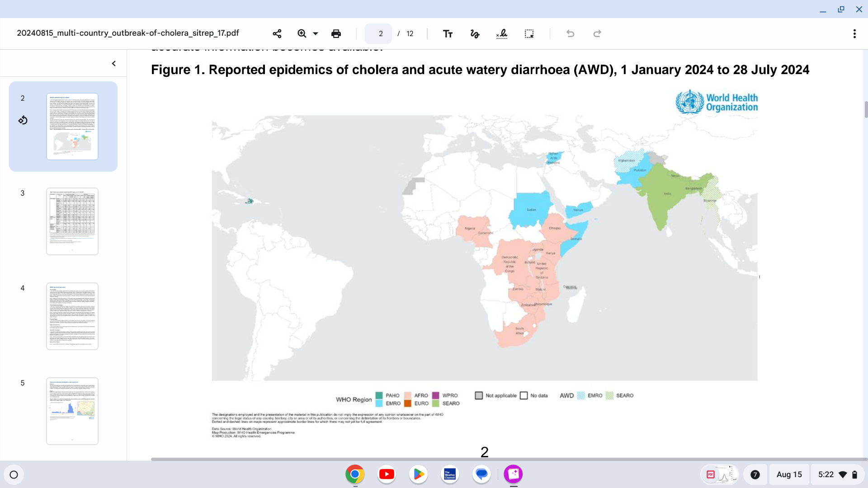
Task: Open the zoom level dropdown arrow
Action: [x=316, y=33]
